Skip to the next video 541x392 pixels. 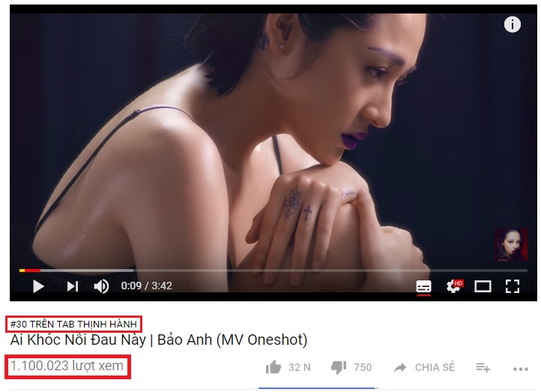pyautogui.click(x=73, y=286)
